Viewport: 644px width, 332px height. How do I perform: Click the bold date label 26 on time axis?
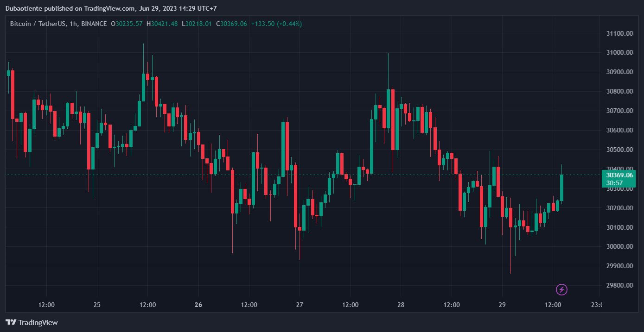coord(198,305)
